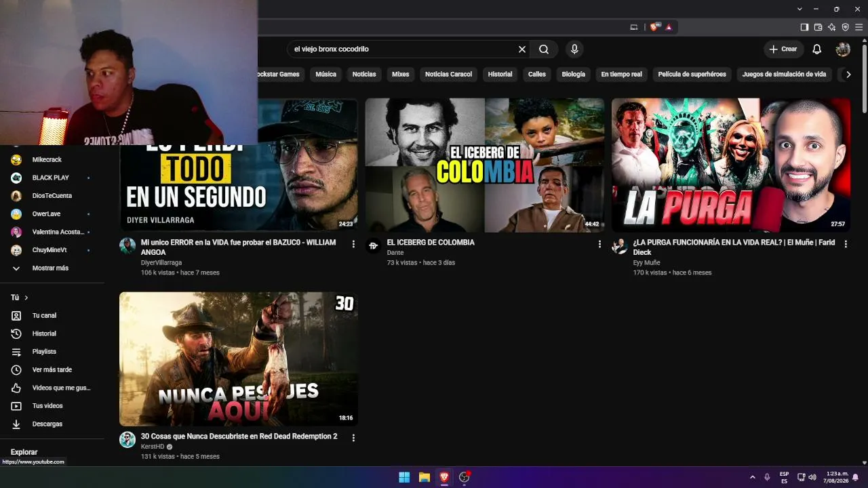Viewport: 868px width, 488px height.
Task: Select the Noticias filter chip
Action: [x=364, y=74]
